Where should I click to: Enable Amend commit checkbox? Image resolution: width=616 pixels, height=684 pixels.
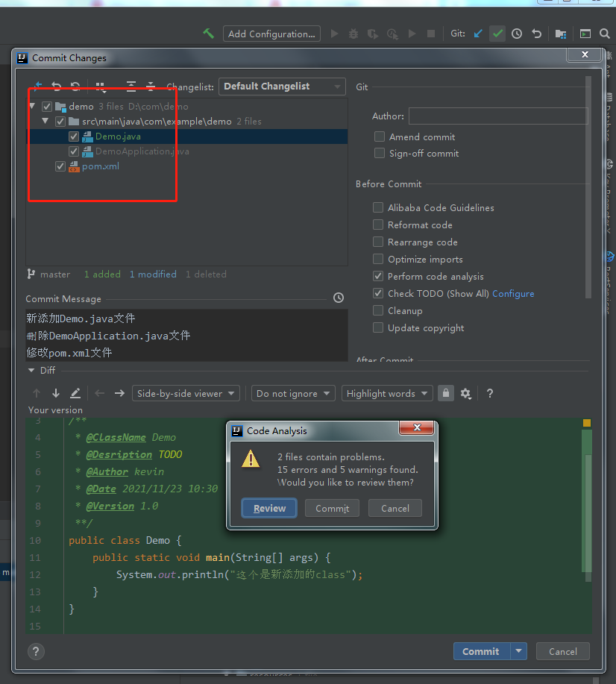pos(380,137)
